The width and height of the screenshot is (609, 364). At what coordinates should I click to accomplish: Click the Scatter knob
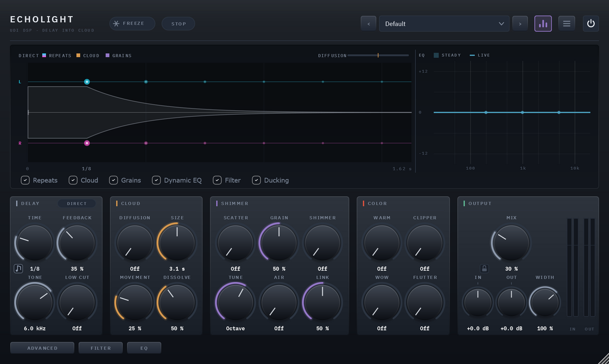click(235, 243)
